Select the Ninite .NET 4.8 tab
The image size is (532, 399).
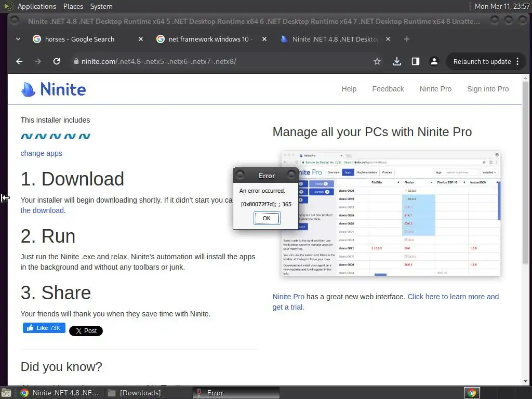335,39
